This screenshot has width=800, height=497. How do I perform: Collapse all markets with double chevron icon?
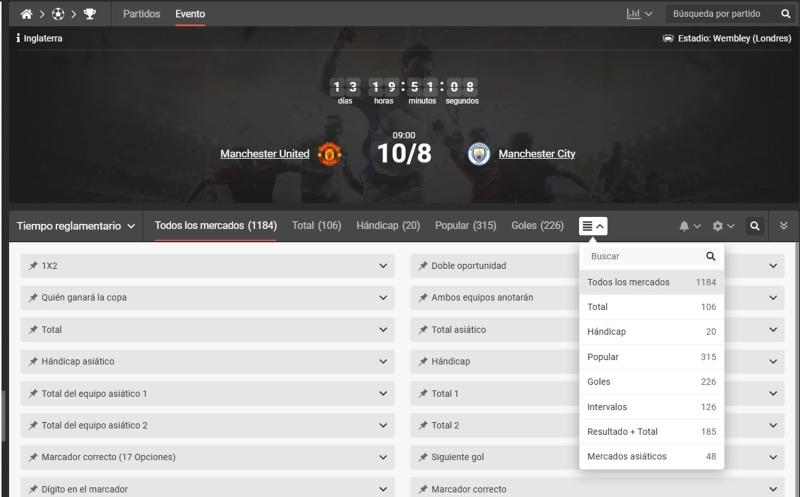pos(784,226)
